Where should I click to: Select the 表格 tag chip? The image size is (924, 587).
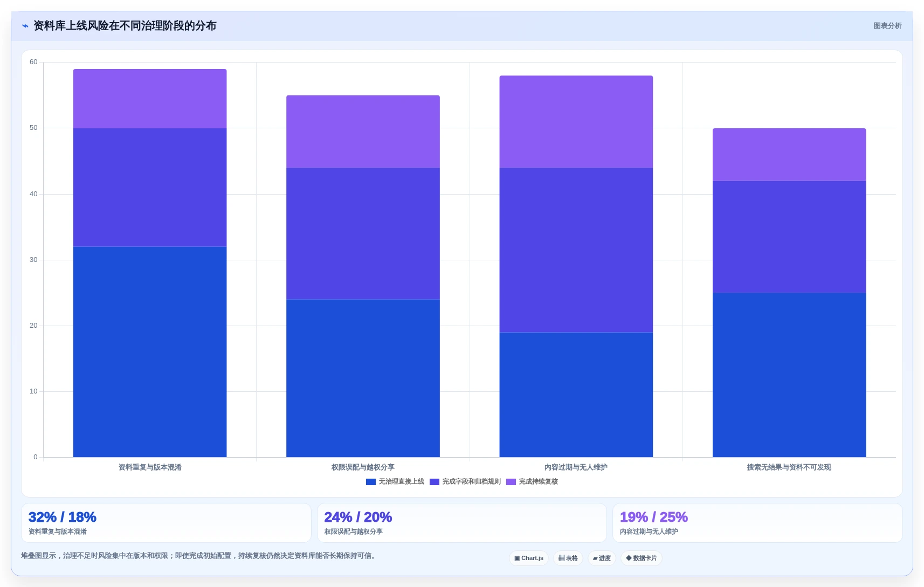[568, 558]
